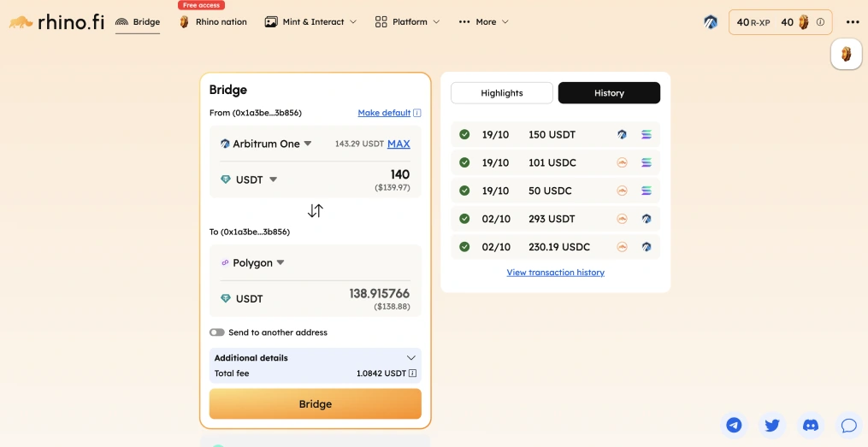Viewport: 868px width, 447px height.
Task: Expand Additional details chevron
Action: tap(410, 358)
